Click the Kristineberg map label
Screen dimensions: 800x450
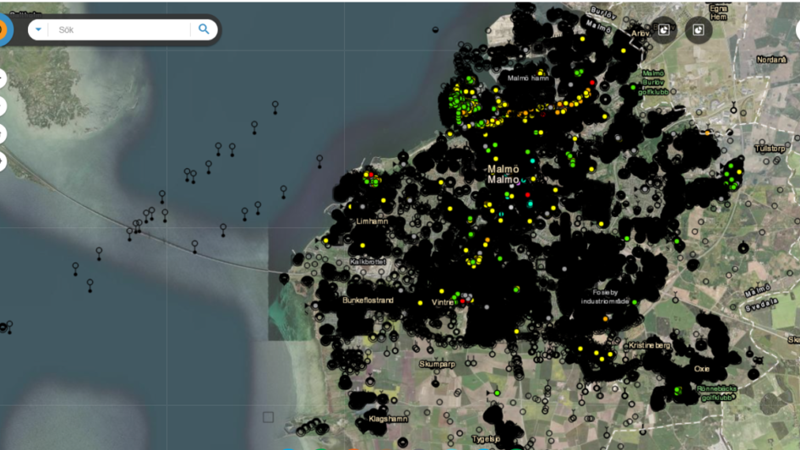point(649,345)
